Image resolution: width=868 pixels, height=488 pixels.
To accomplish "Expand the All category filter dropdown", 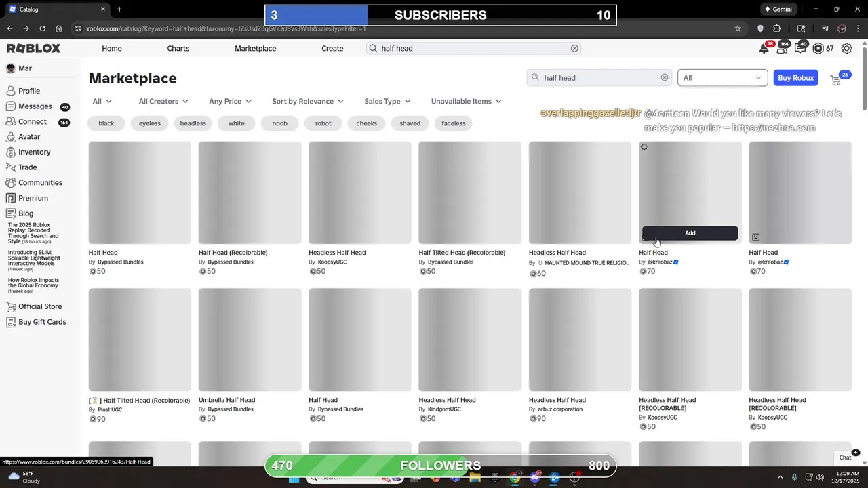I will point(102,102).
